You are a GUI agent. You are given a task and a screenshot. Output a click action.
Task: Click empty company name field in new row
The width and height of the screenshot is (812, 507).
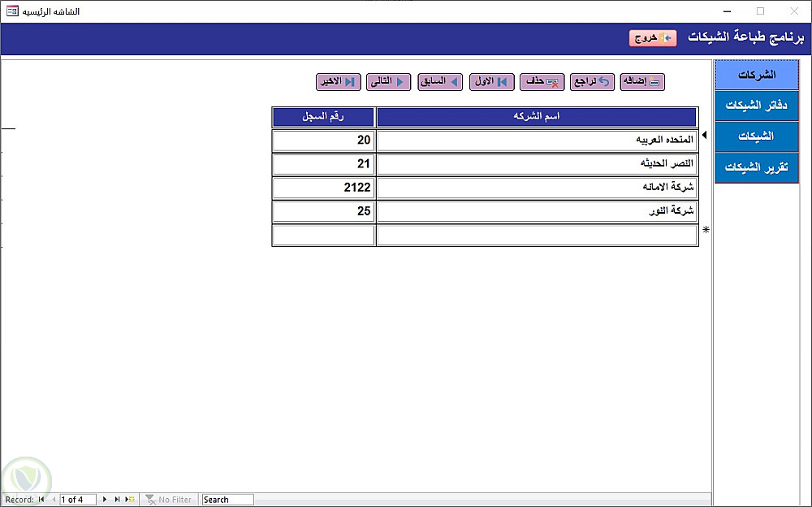537,235
